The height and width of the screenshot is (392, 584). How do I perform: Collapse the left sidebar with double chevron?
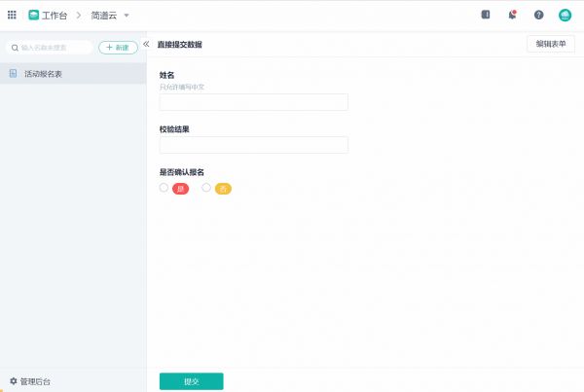coord(146,45)
